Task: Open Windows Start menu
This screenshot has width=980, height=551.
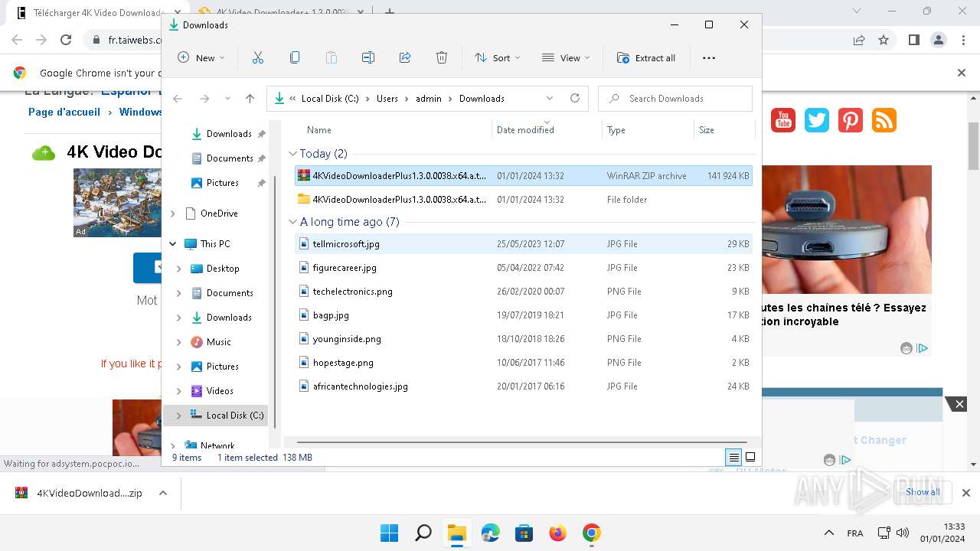Action: pos(389,533)
